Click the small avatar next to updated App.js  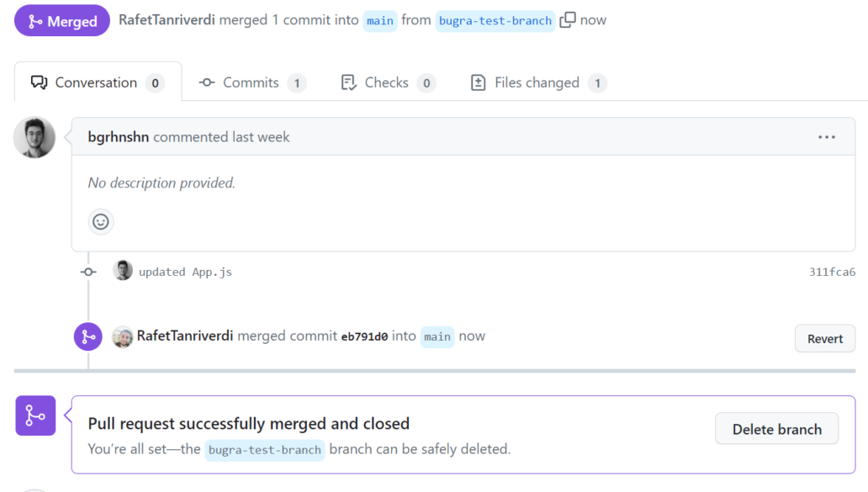122,271
